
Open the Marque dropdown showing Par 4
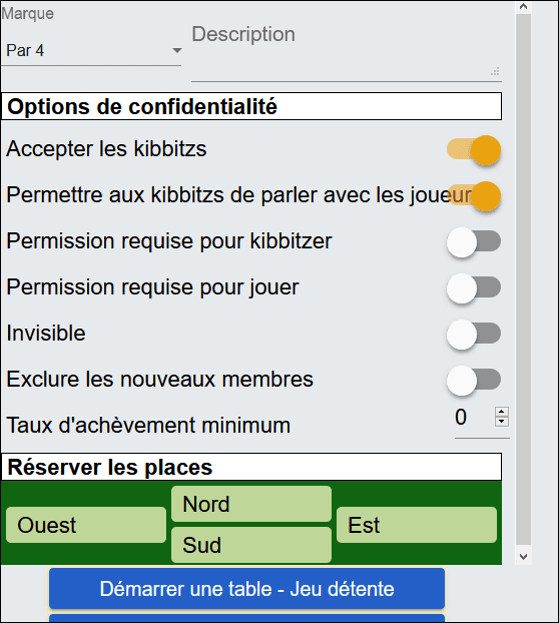click(x=91, y=51)
